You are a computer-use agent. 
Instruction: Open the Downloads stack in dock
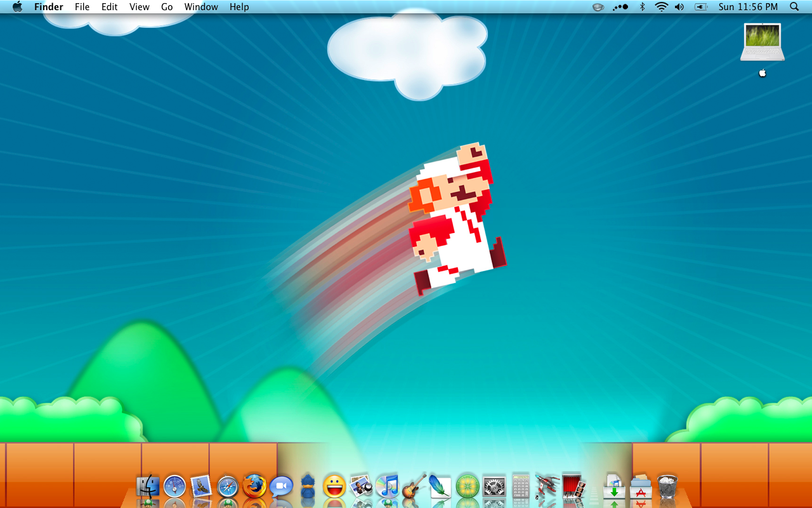pos(614,486)
